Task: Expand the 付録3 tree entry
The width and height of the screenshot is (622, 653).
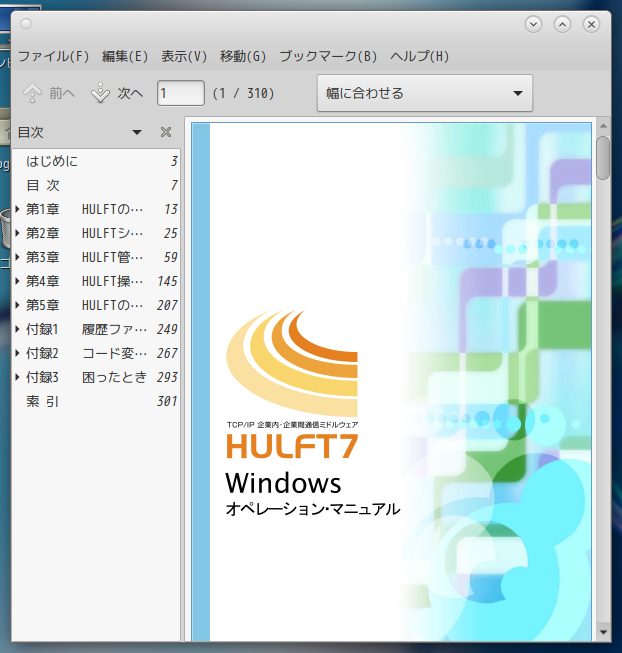Action: click(x=17, y=377)
